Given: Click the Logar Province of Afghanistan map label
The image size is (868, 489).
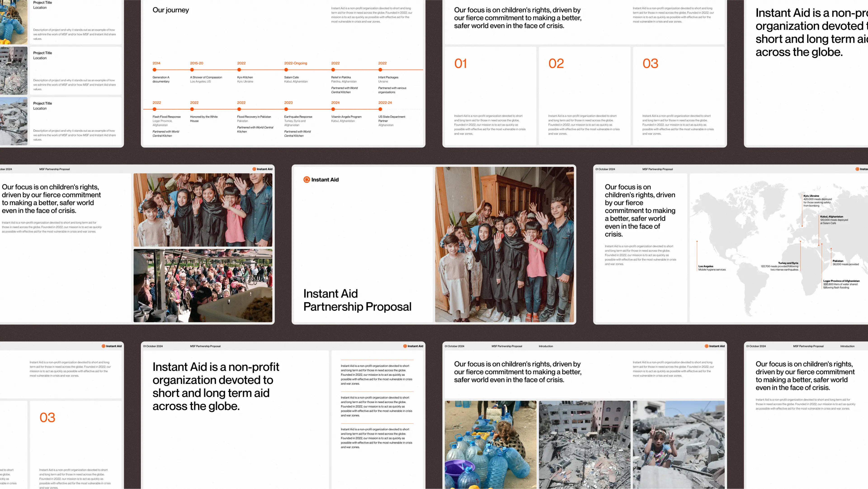Looking at the screenshot, I should tap(841, 281).
